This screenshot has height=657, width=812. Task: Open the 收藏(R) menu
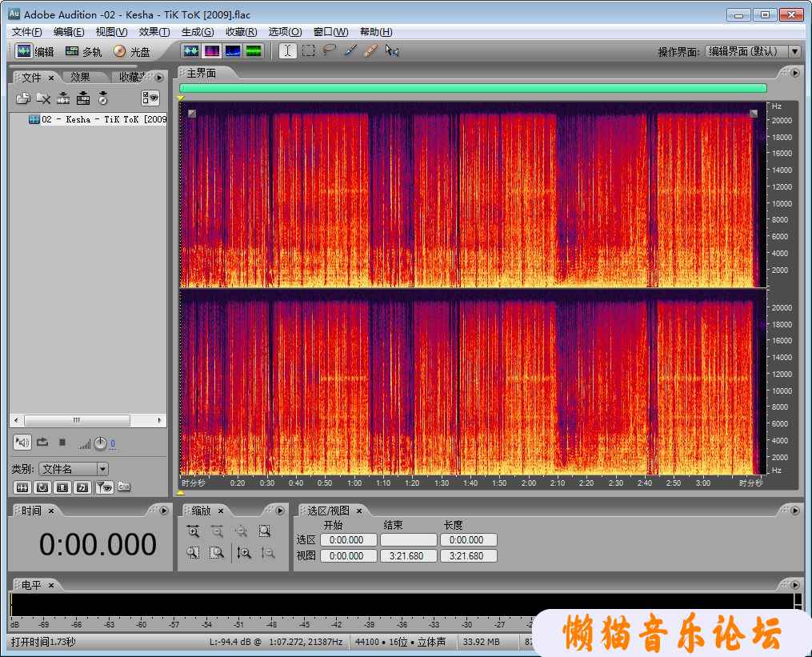point(241,31)
